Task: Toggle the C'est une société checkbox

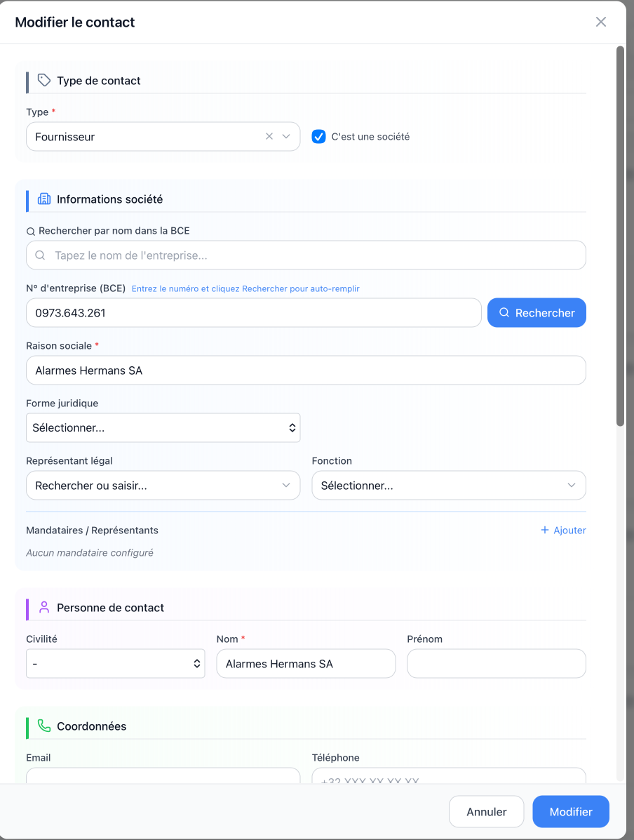Action: click(x=318, y=137)
